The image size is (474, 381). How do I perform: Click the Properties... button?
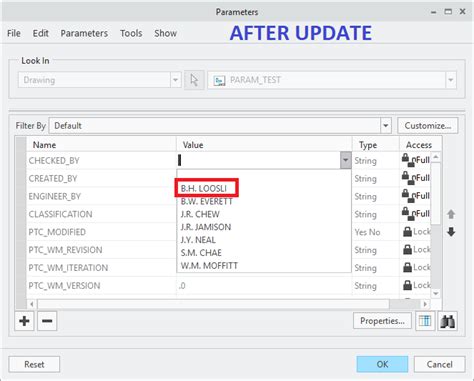(x=382, y=321)
